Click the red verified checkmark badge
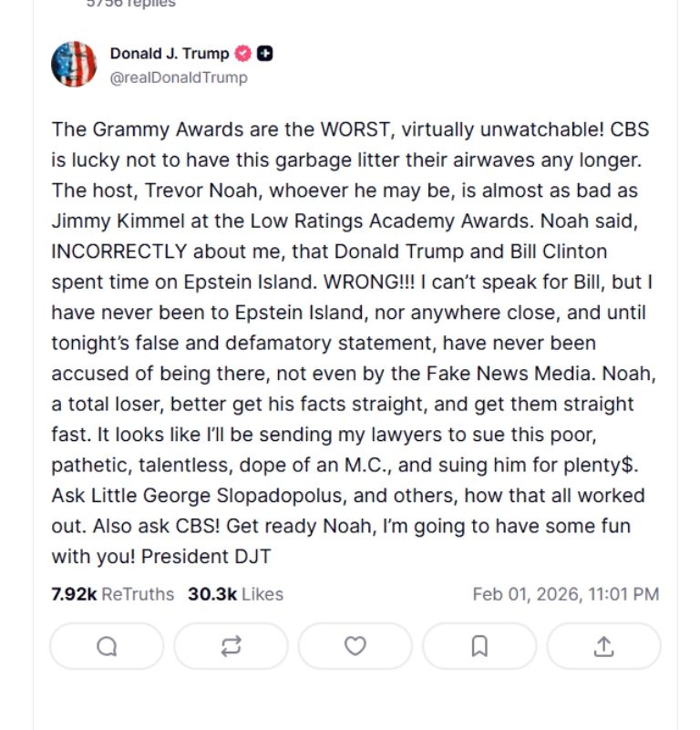Screen dimensions: 700x730 (243, 54)
